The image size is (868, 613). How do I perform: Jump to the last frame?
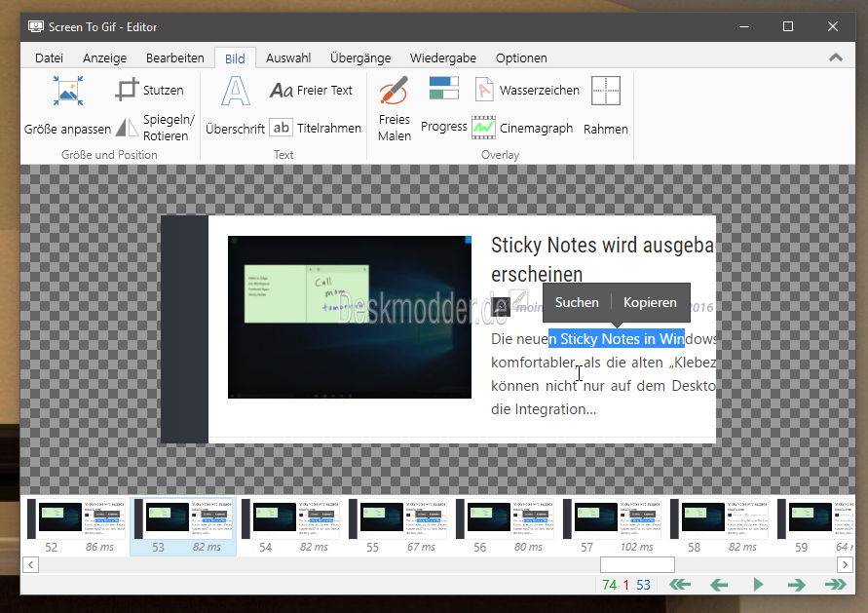tap(835, 584)
